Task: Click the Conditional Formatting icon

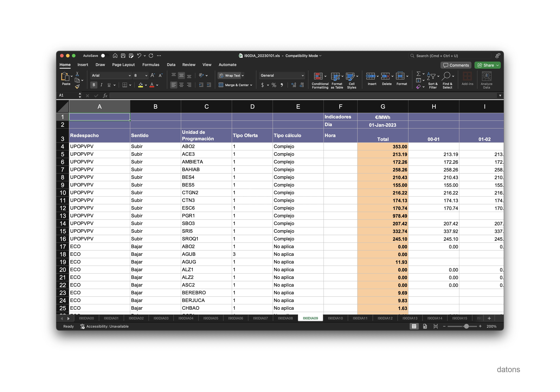Action: (318, 76)
